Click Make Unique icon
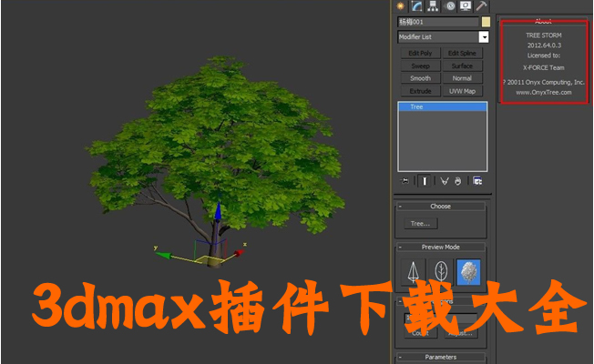Screen dimensions: 594x364 [445, 181]
